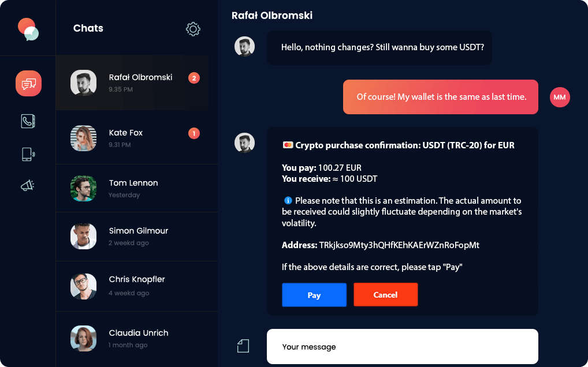Click Rafał's avatar beside the first message
The width and height of the screenshot is (588, 367).
click(x=244, y=47)
